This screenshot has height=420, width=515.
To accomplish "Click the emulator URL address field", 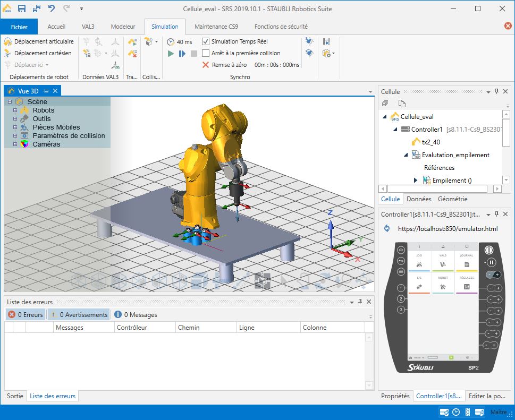I will 448,229.
